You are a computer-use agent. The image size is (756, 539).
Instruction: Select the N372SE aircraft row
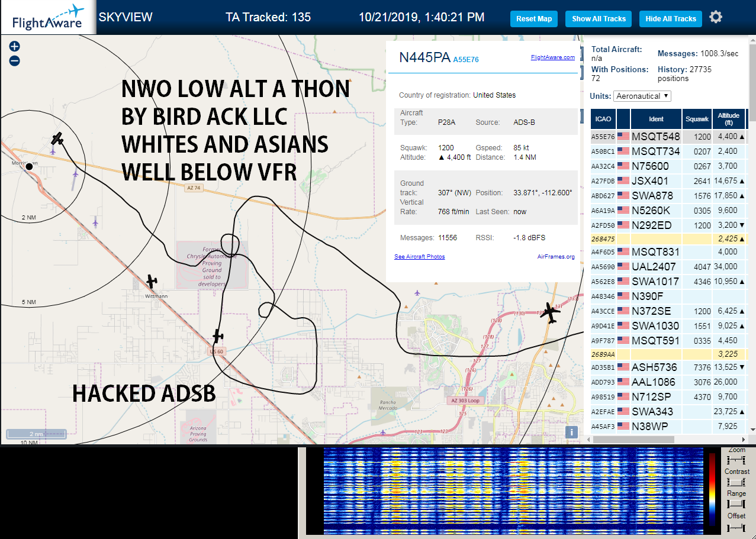coord(668,311)
